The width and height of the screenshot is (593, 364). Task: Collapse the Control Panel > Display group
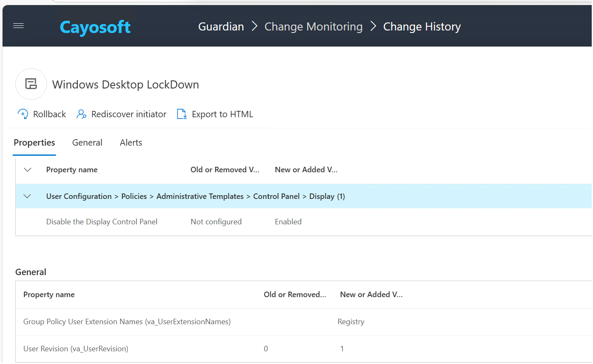point(28,196)
